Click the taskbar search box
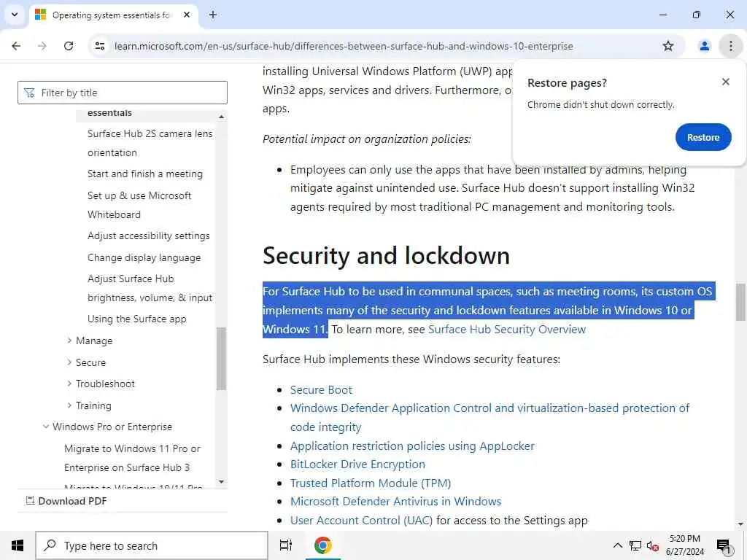The width and height of the screenshot is (747, 560). click(x=152, y=545)
